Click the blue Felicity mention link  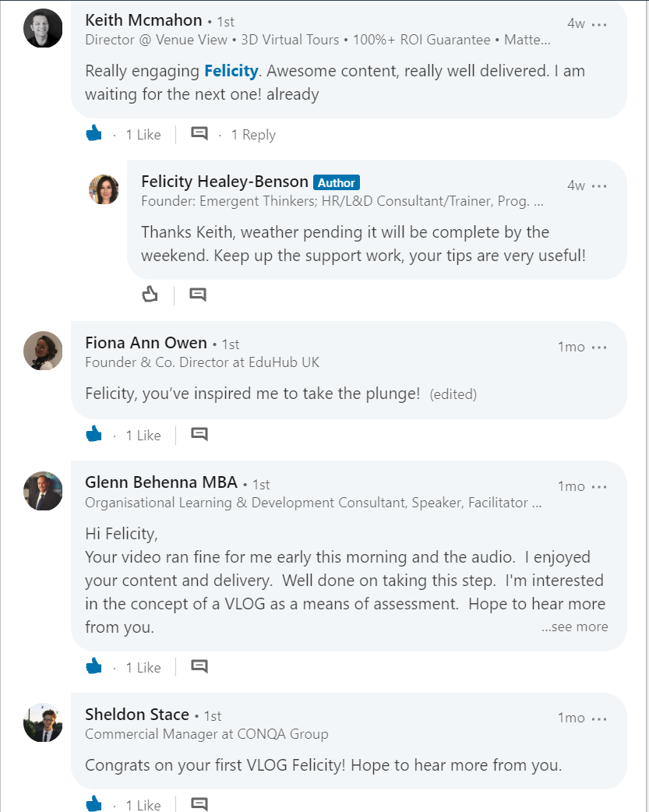click(x=231, y=71)
